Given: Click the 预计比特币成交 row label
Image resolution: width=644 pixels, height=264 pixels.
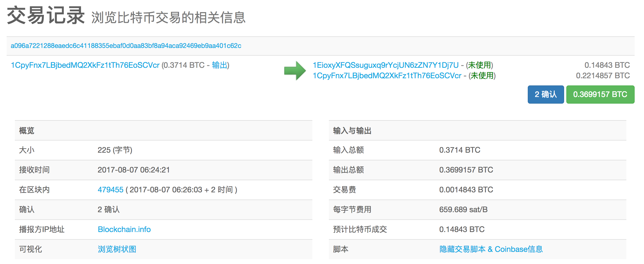Looking at the screenshot, I should point(360,230).
